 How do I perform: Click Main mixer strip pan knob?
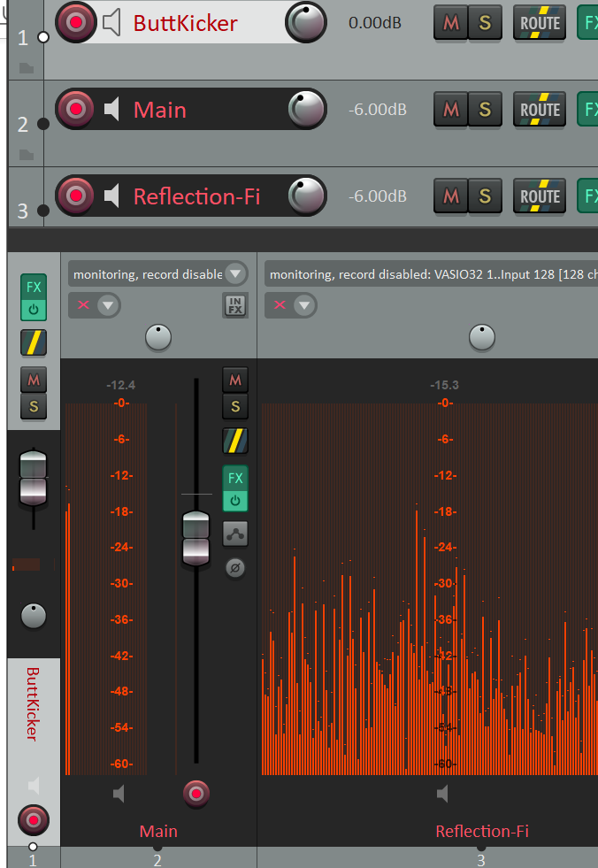157,337
